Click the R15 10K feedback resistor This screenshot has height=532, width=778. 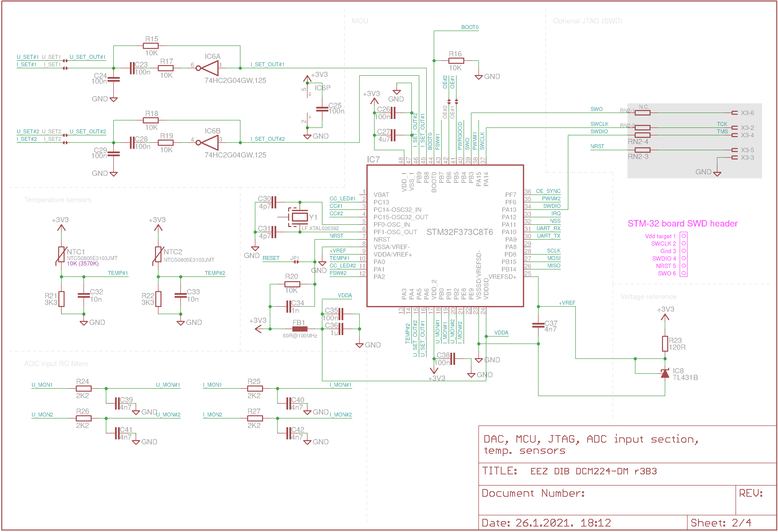(151, 46)
